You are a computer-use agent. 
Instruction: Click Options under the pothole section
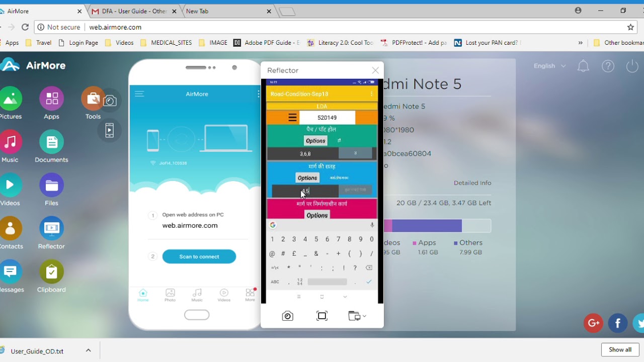point(315,141)
